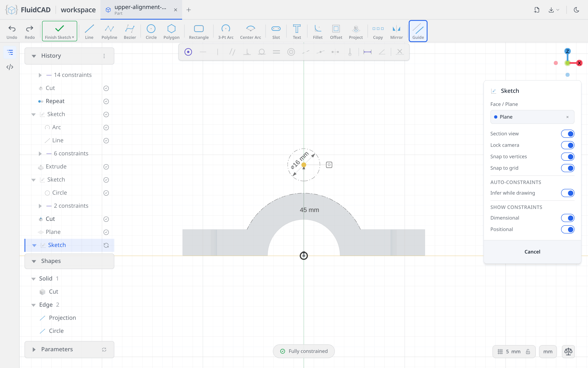Switch to the upper-alignment Part tab
The width and height of the screenshot is (588, 368).
[141, 10]
